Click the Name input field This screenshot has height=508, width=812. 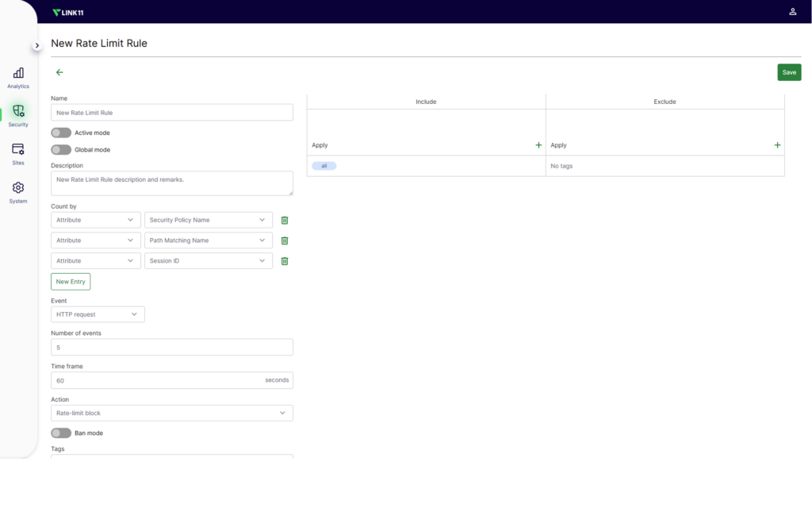[172, 113]
